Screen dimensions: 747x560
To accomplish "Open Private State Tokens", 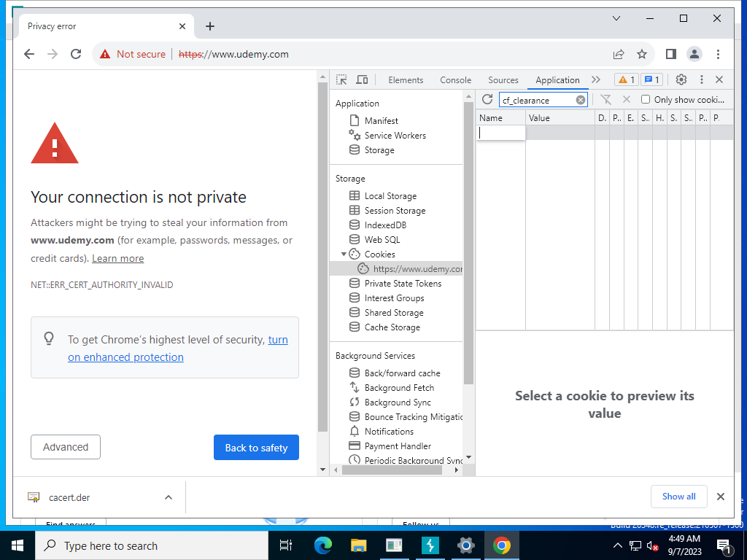I will point(403,284).
